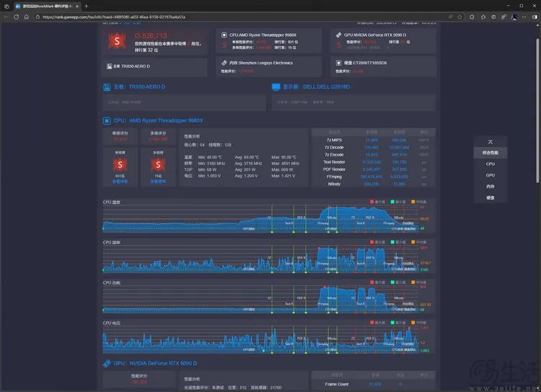Screen dimensions: 541x392
Task: Click the G-526,713 score text
Action: (x=151, y=35)
